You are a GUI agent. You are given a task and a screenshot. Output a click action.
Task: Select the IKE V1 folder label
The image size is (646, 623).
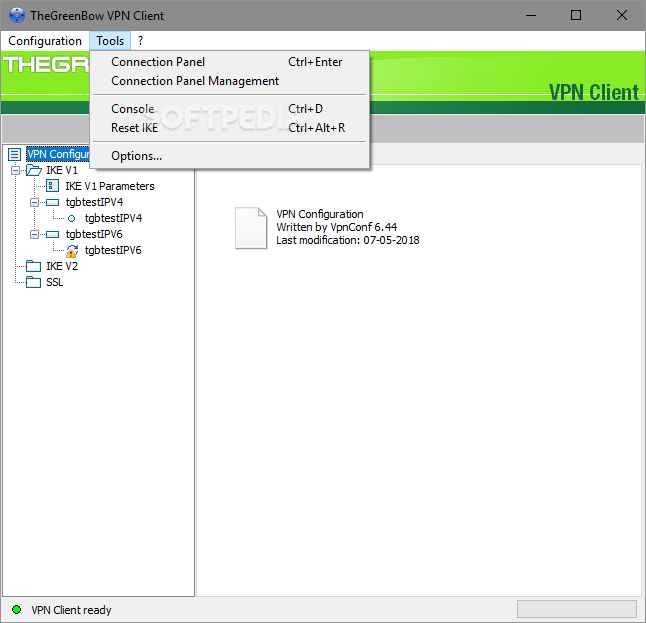(x=62, y=170)
